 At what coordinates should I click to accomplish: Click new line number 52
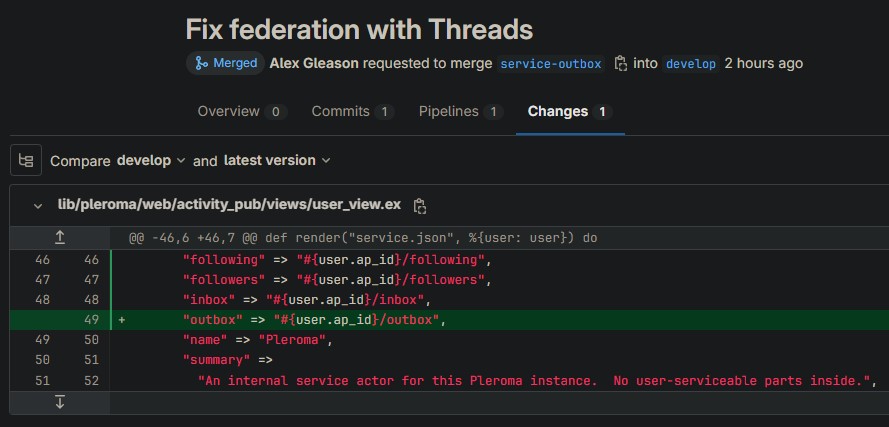click(91, 381)
